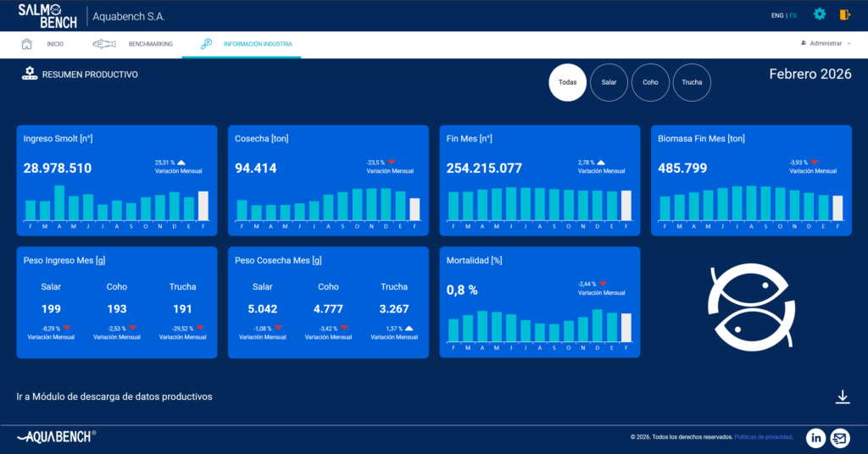Click the white February bar in Cosecha chart

[415, 209]
